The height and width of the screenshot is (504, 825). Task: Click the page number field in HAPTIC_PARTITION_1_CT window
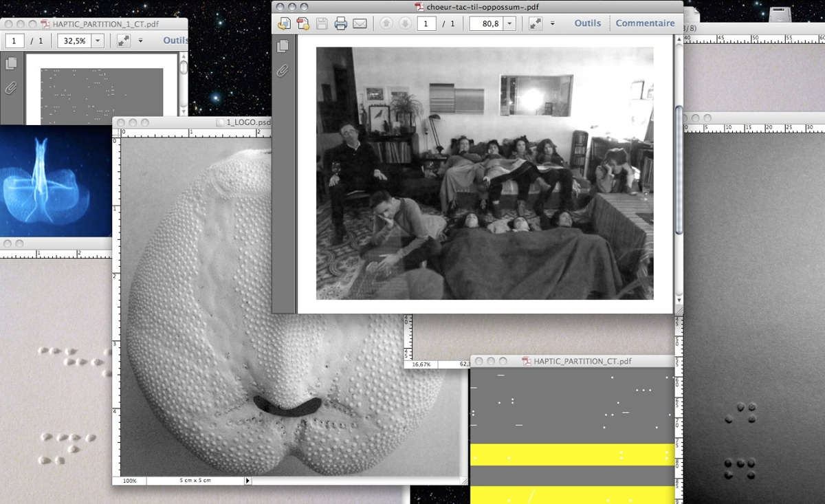point(15,41)
